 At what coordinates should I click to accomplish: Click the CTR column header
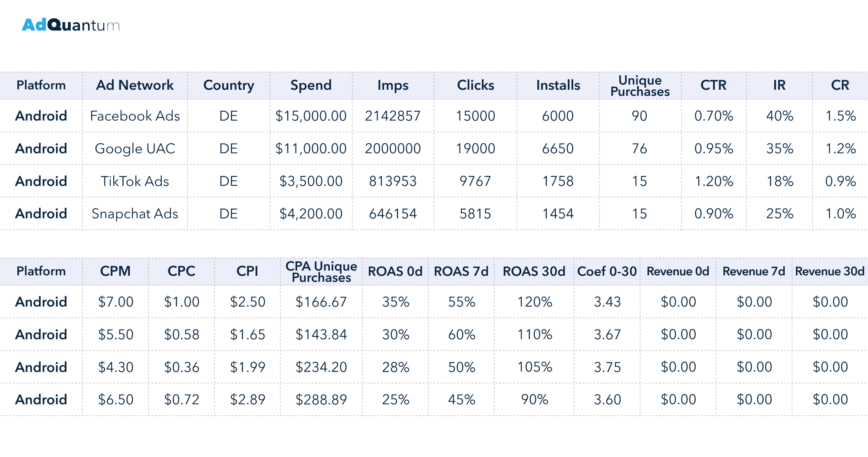[713, 85]
